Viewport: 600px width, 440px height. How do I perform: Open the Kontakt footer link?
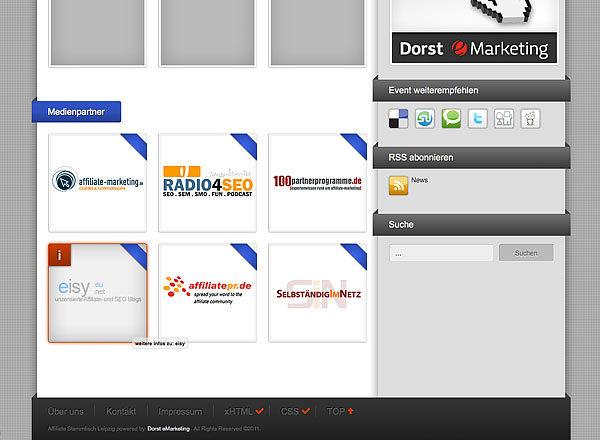click(121, 412)
